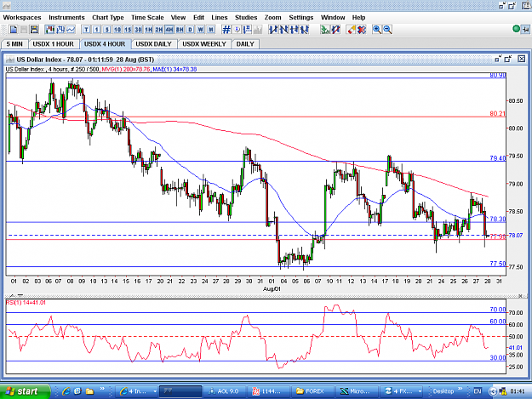The width and height of the screenshot is (532, 399).
Task: Click the MAE(1) 34 study label
Action: (x=174, y=69)
